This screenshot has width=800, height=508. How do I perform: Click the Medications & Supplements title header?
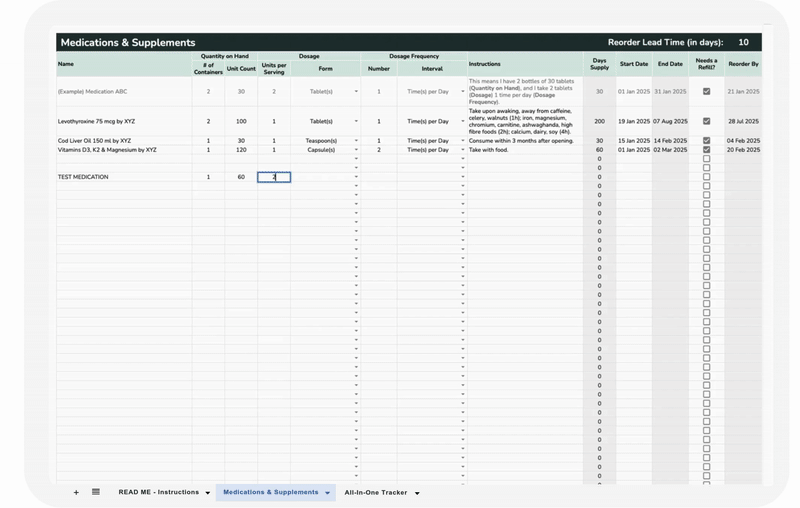(x=128, y=42)
